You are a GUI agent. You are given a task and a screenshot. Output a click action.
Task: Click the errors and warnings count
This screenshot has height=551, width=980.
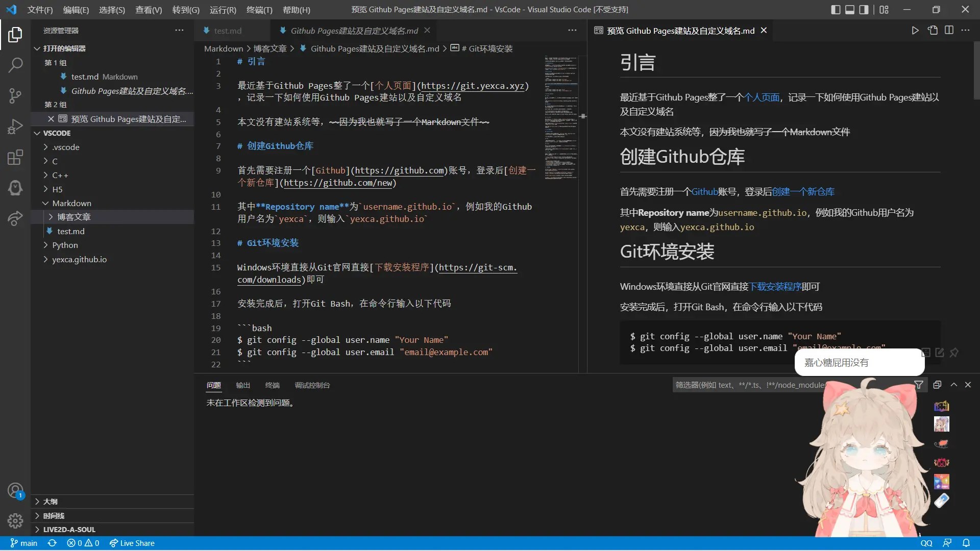coord(83,543)
